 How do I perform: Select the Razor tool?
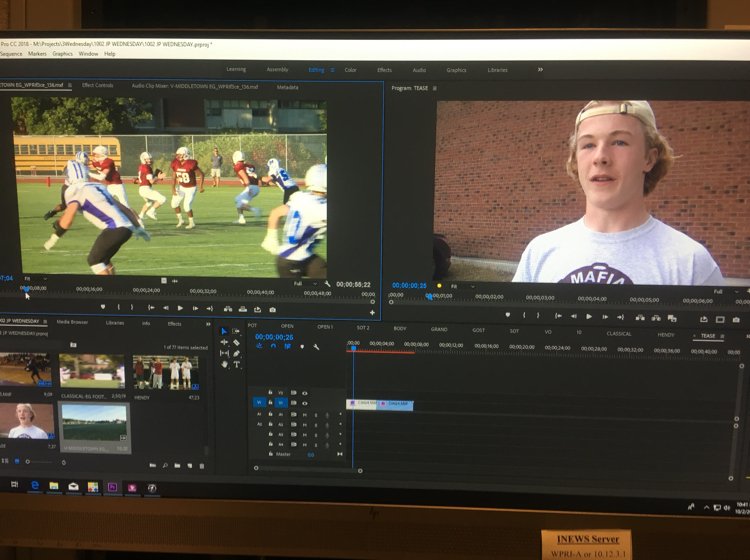coord(236,342)
